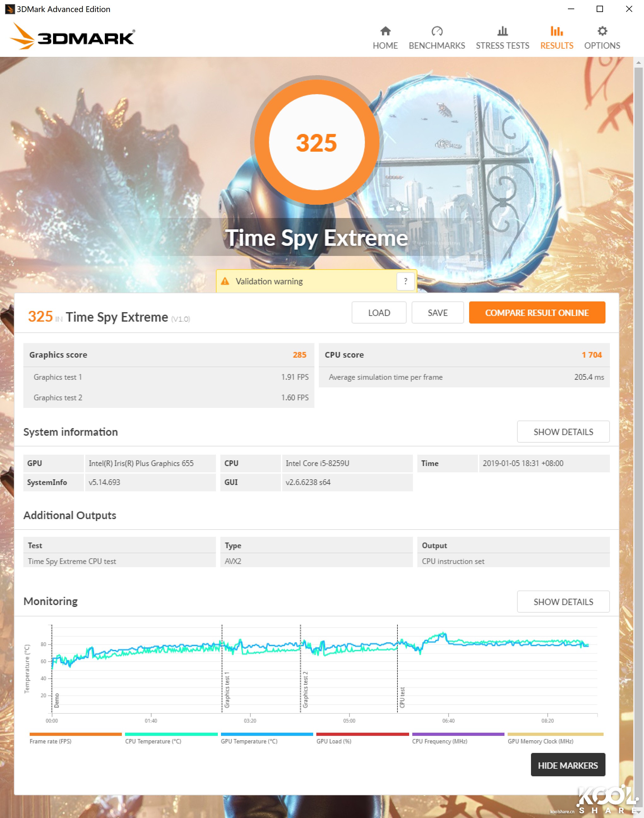
Task: Click the BENCHMARKS menu label
Action: point(437,45)
